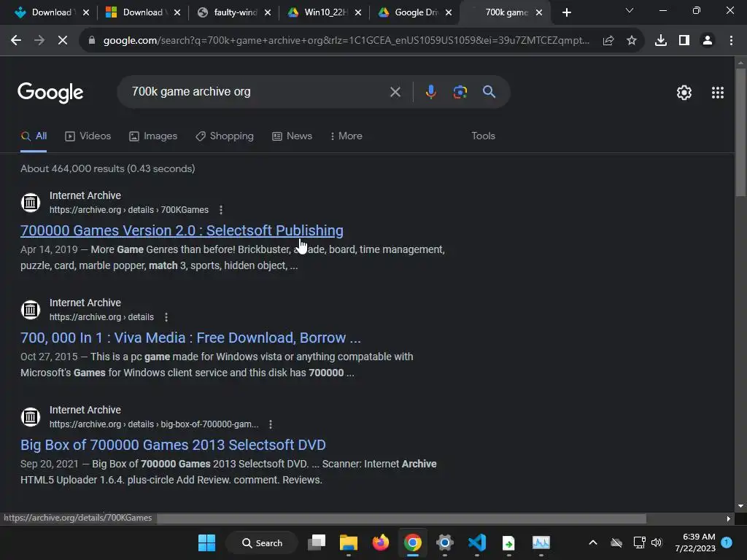This screenshot has width=747, height=560.
Task: Click the All search filter
Action: coord(34,136)
